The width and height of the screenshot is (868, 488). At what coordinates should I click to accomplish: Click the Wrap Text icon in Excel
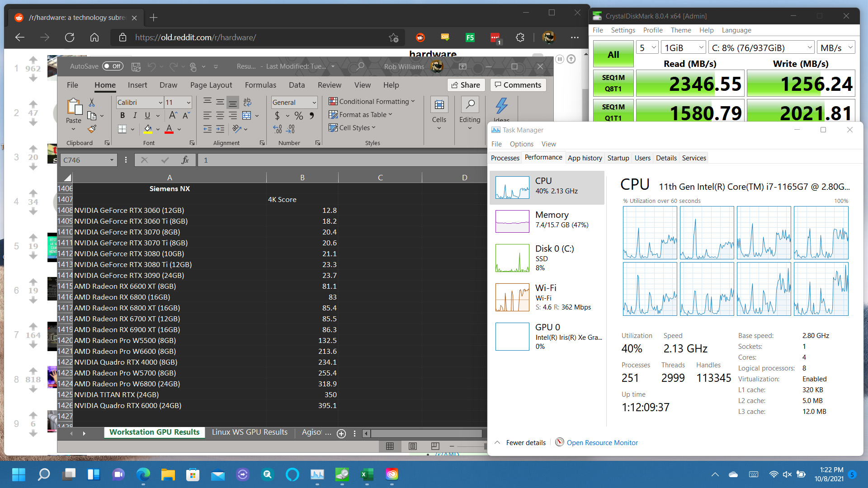(247, 103)
